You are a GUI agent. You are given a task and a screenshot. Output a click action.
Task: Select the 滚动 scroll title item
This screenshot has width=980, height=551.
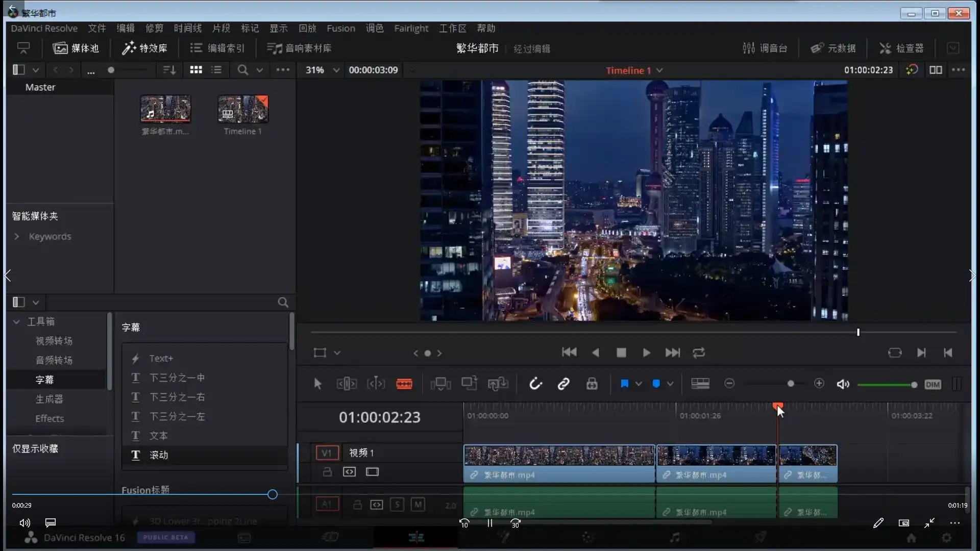[x=158, y=455]
